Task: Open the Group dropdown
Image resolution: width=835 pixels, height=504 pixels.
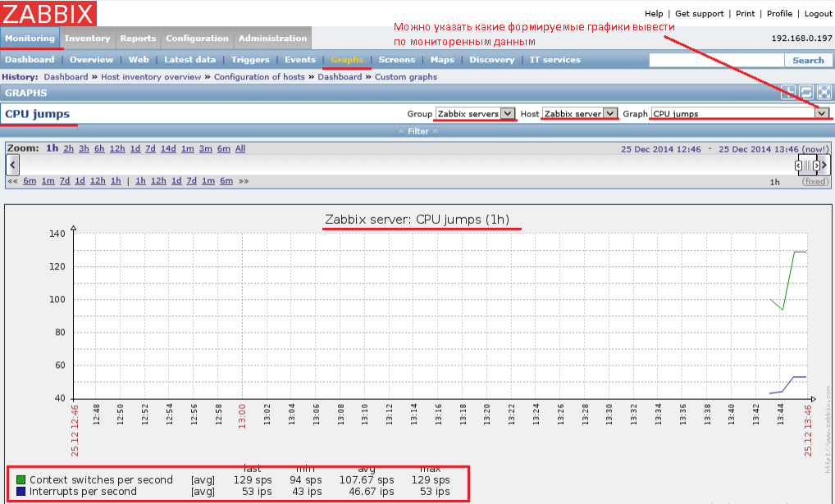Action: (476, 113)
